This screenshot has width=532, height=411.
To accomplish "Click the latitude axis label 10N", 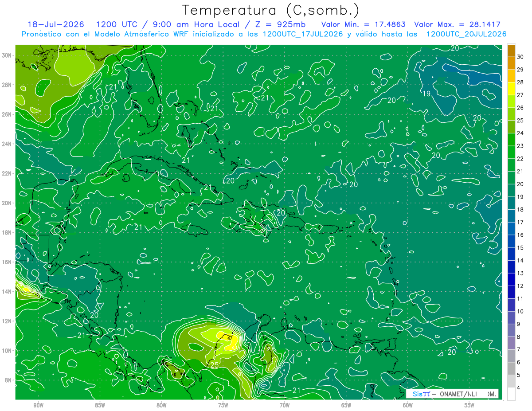I will [7, 351].
